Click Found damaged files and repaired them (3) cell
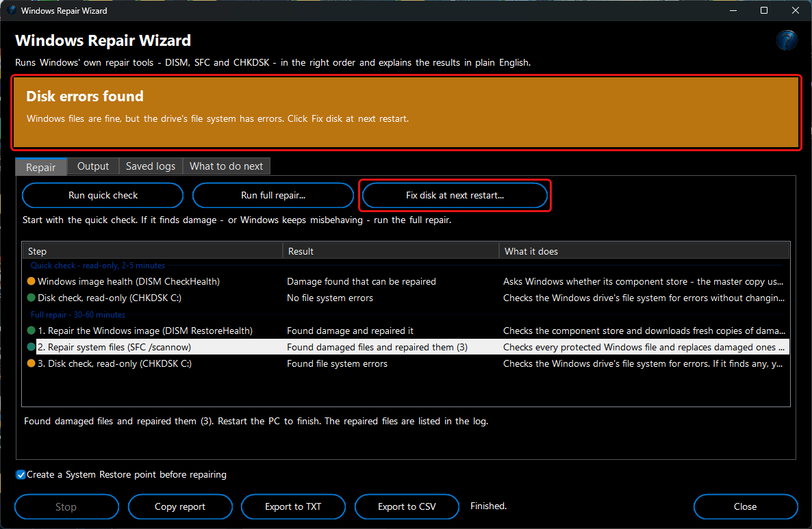The image size is (812, 529). pyautogui.click(x=377, y=347)
